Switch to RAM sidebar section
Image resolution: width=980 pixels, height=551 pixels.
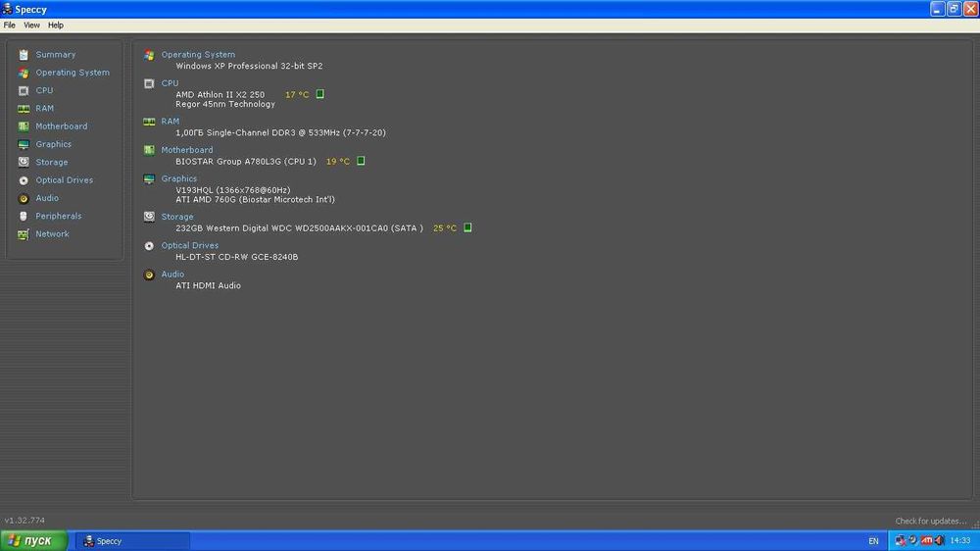tap(44, 108)
